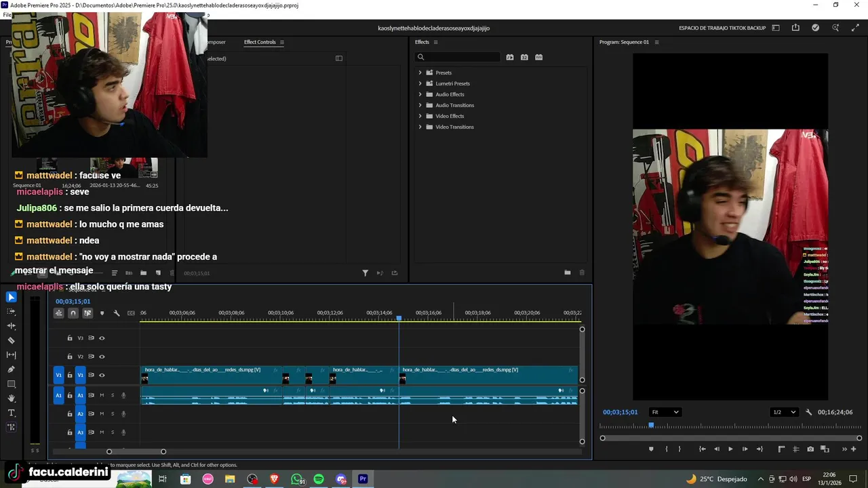Expand the Presets effects folder
The height and width of the screenshot is (488, 868).
420,73
